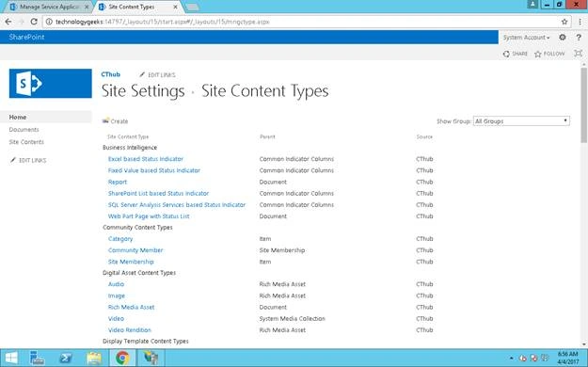Open the Show Group dropdown
The image size is (588, 367).
[521, 120]
